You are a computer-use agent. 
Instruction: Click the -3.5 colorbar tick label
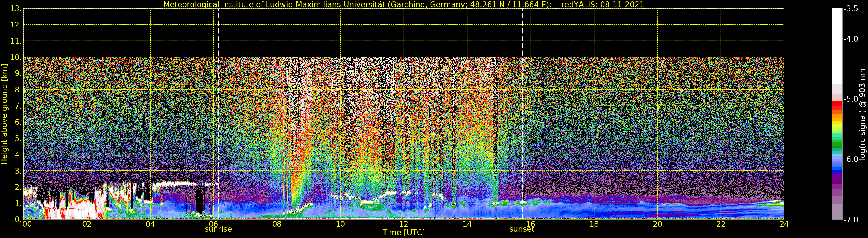(851, 9)
